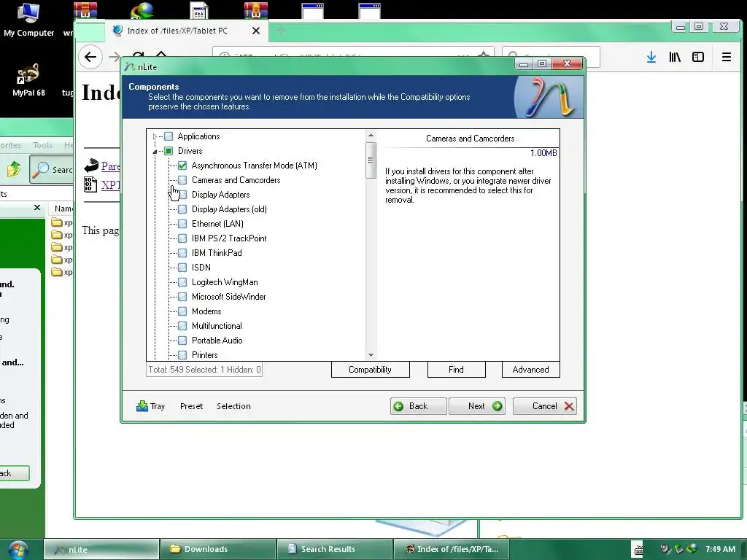
Task: Click the green Next arrow icon in nLite
Action: [x=497, y=406]
